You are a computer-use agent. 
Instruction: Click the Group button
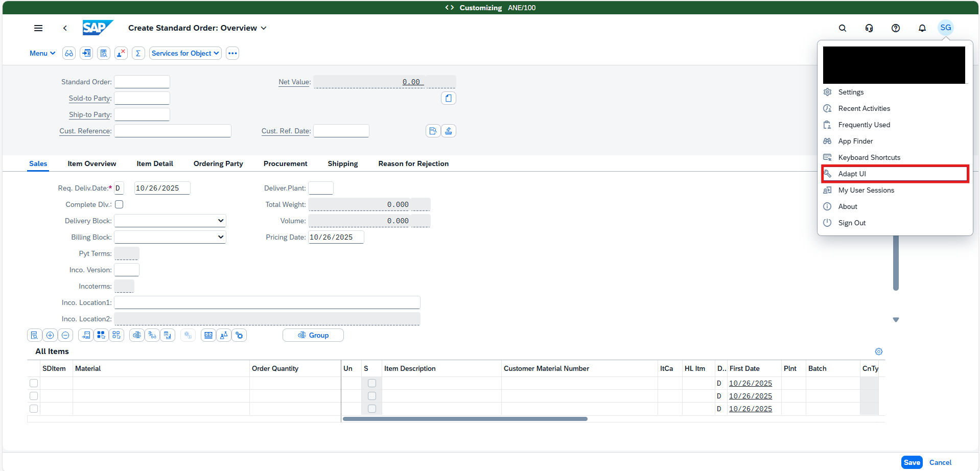tap(313, 335)
